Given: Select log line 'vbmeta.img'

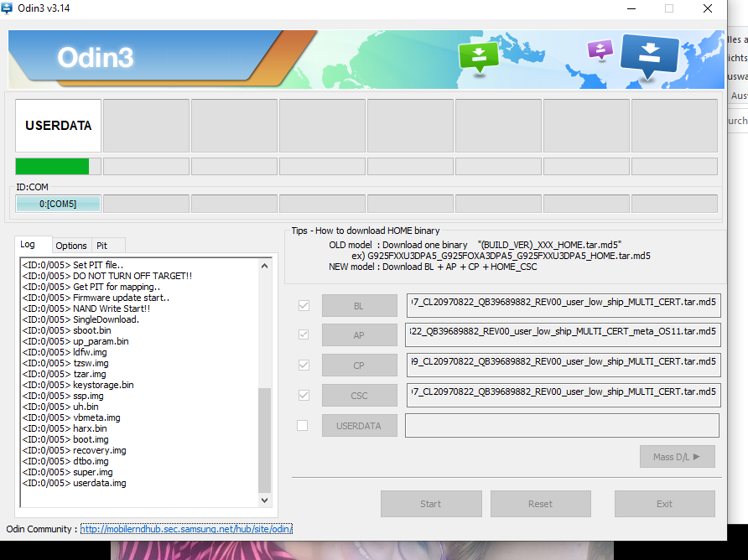Looking at the screenshot, I should [71, 417].
